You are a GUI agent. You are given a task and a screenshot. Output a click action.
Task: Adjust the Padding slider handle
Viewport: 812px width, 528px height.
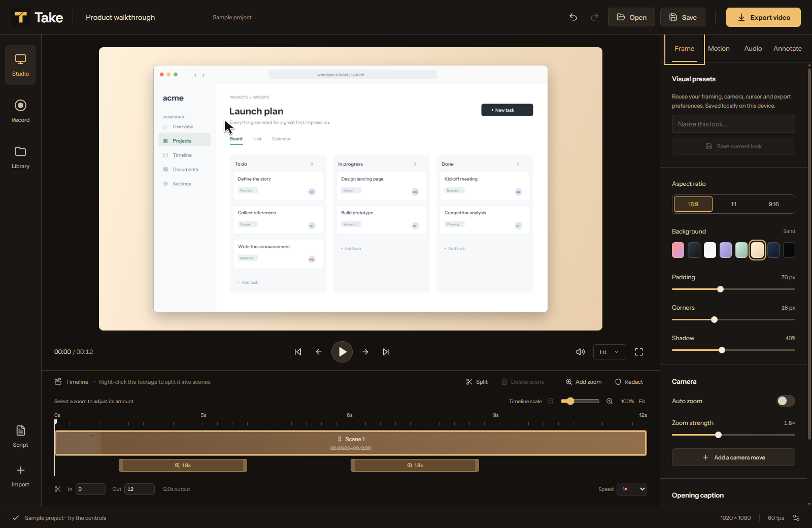click(x=720, y=289)
